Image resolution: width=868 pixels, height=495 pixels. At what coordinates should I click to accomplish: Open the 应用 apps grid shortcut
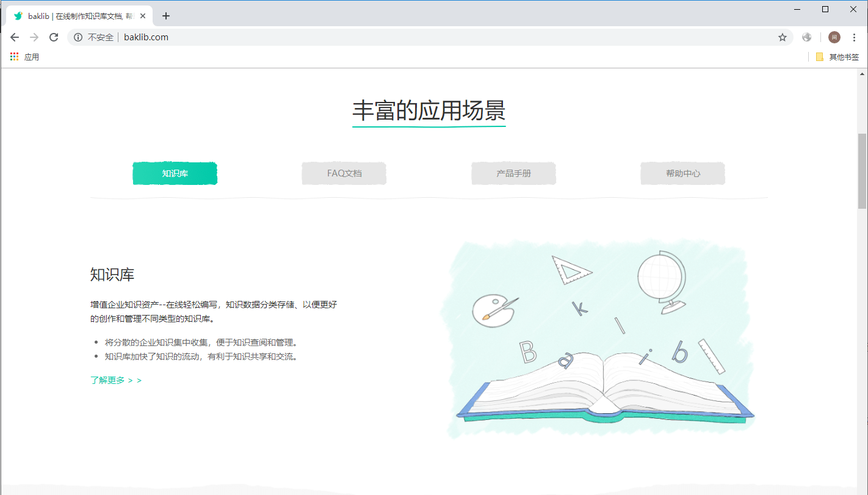coord(24,57)
